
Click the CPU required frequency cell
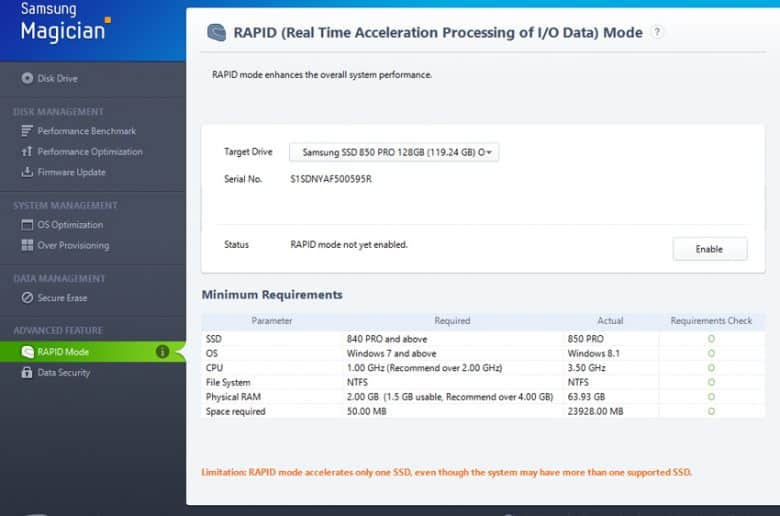tap(424, 368)
